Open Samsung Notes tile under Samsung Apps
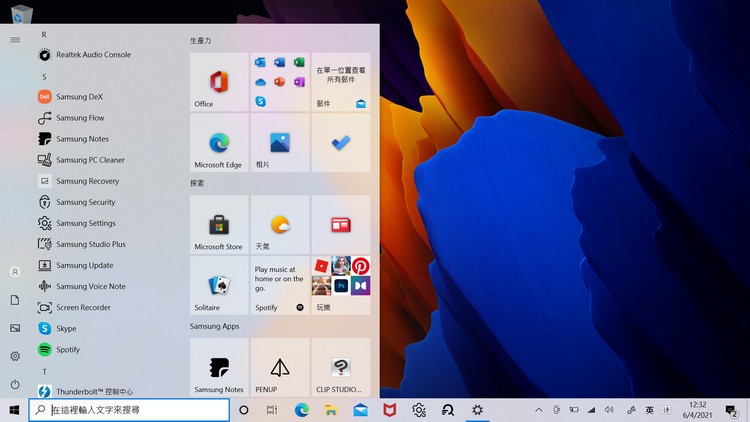Image resolution: width=750 pixels, height=422 pixels. point(219,367)
